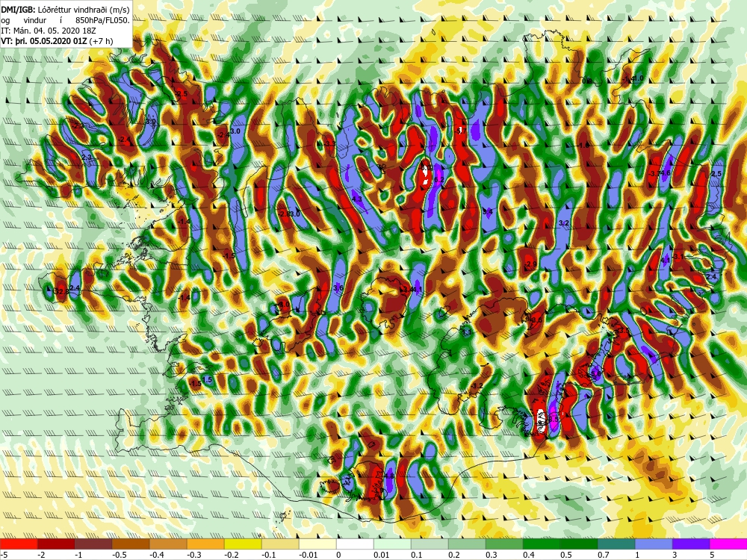Select the periwinkle blue 1 legend swatch

[654, 544]
